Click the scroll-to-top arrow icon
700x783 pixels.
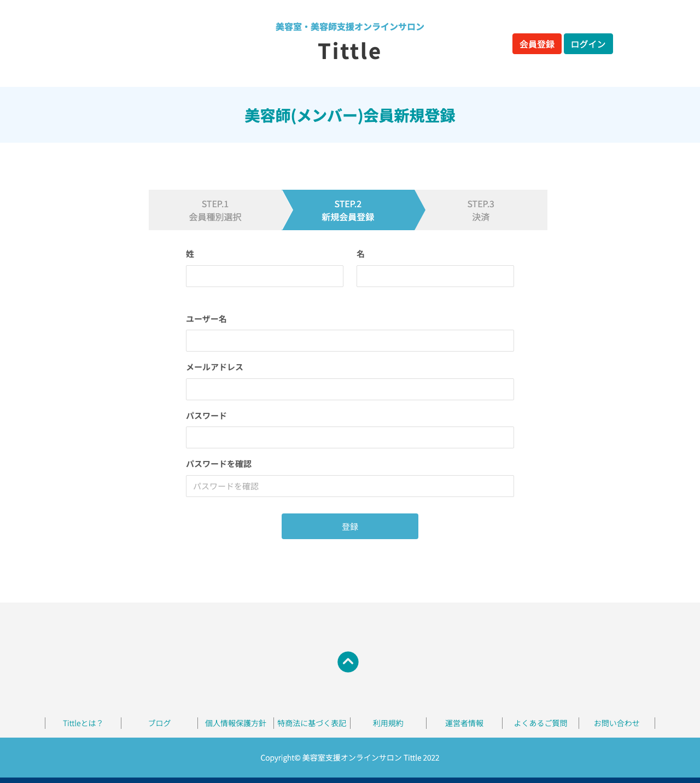[347, 662]
